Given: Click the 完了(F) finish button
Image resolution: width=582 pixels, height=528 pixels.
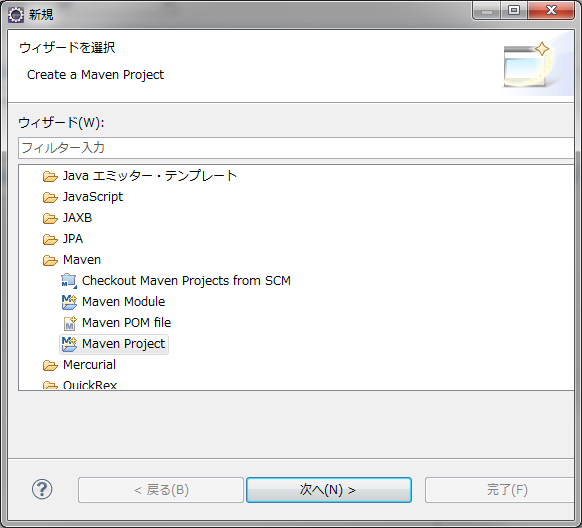Looking at the screenshot, I should 503,490.
